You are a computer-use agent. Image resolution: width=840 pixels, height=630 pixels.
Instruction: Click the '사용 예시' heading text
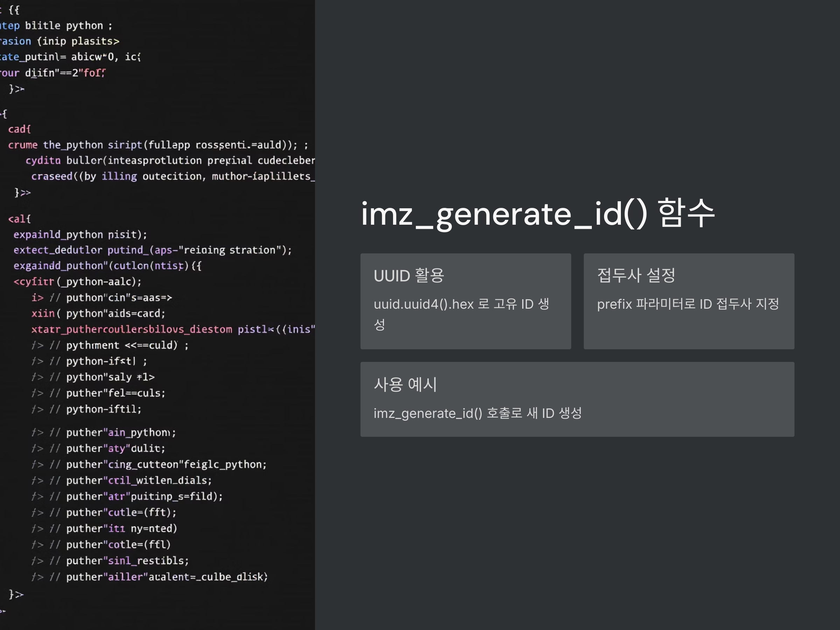click(x=405, y=385)
